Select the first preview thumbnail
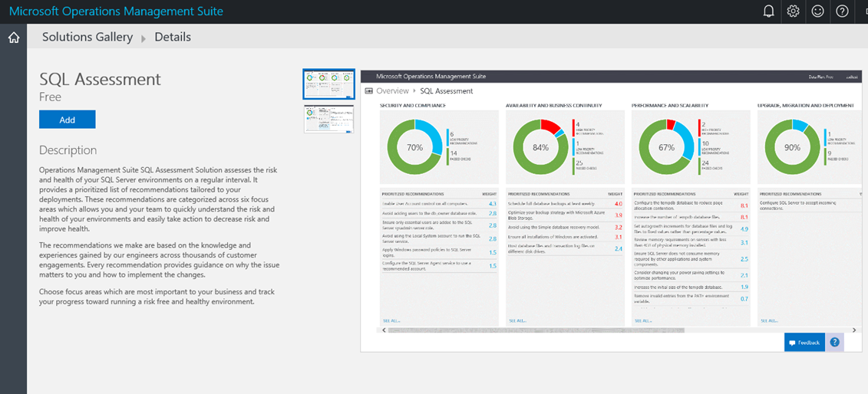 328,84
